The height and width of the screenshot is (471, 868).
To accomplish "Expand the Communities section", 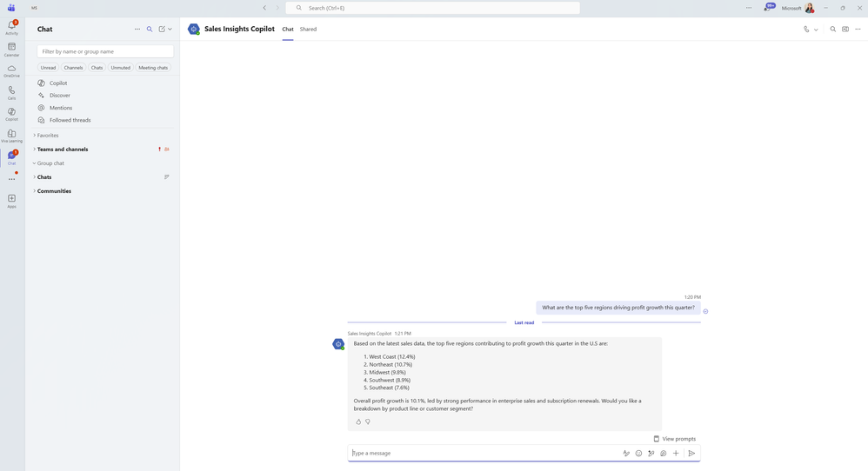I will coord(52,190).
